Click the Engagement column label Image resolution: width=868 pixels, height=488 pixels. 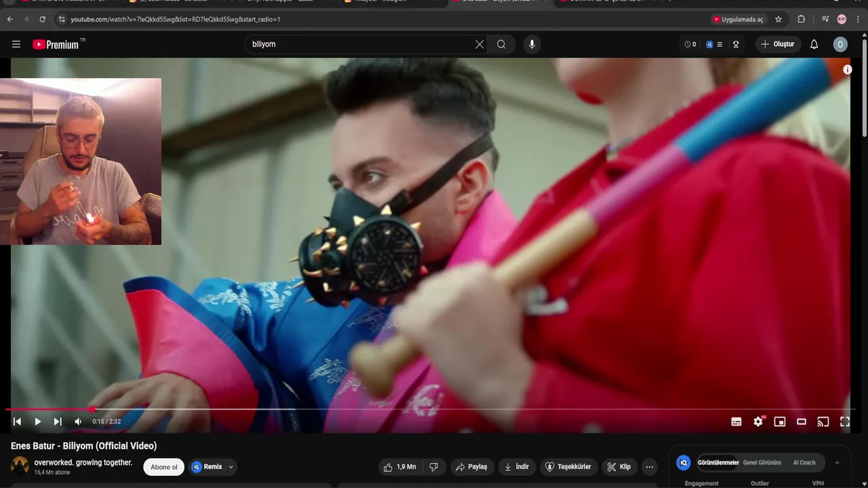(x=701, y=483)
